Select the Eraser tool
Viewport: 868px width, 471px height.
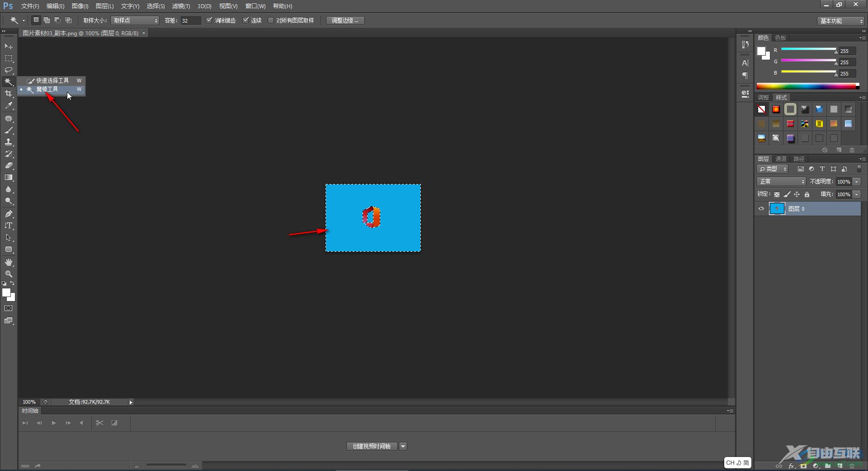(9, 165)
